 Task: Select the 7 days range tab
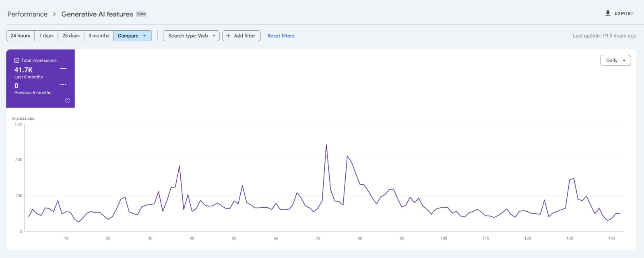(46, 35)
